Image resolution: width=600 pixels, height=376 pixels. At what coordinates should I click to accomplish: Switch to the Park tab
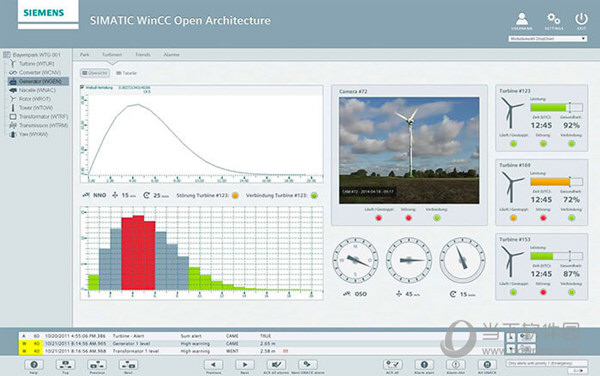(x=85, y=55)
